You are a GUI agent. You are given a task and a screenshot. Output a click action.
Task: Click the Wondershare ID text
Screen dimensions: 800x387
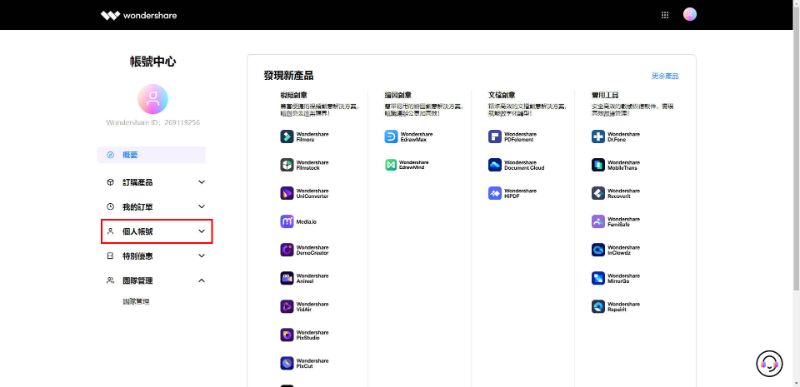click(153, 123)
